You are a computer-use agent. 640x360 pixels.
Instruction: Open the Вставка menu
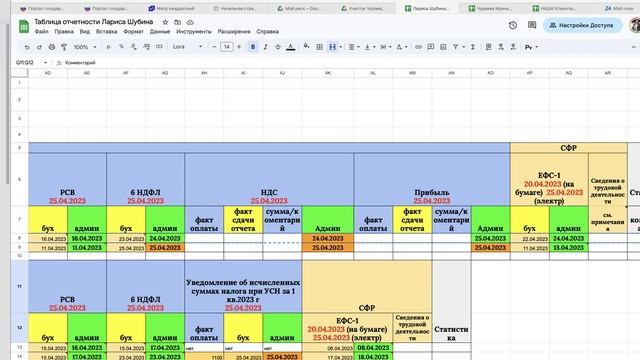point(107,31)
